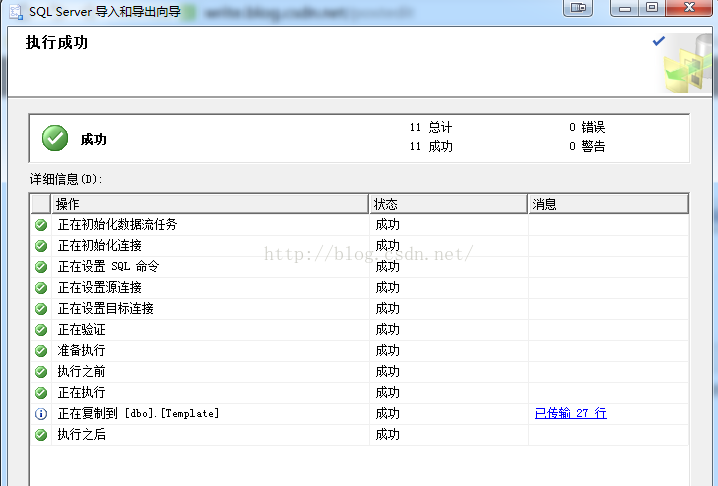The image size is (718, 486).
Task: Click the green check icon beside 准备执行
Action: [x=41, y=351]
